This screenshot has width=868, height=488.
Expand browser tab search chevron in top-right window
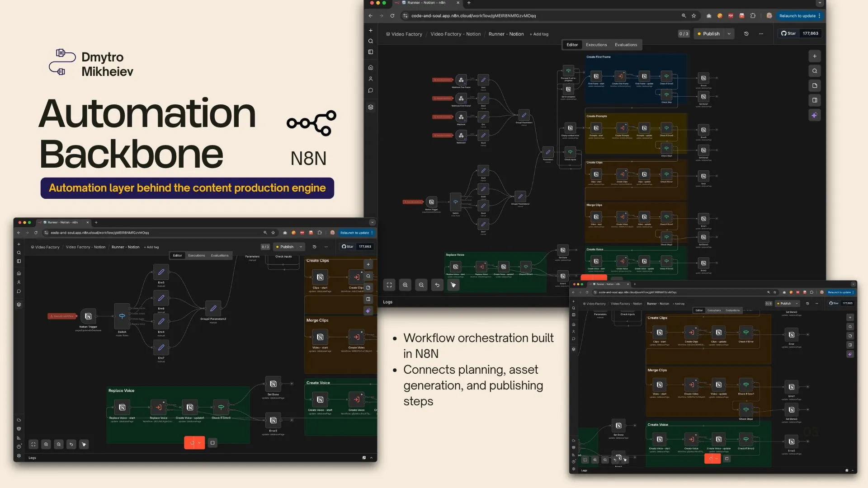[820, 3]
